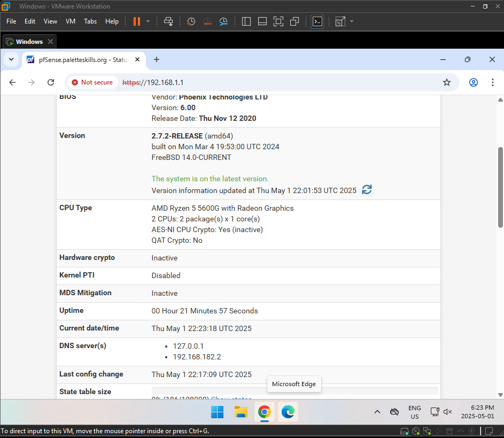Click the VMware take snapshot icon
This screenshot has width=504, height=438.
(191, 21)
